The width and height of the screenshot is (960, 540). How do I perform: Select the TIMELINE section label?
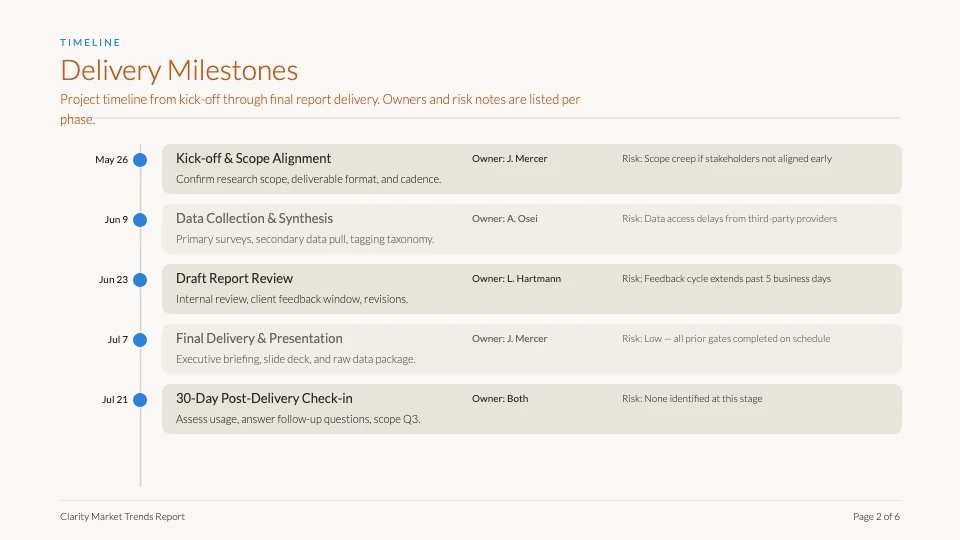click(90, 42)
